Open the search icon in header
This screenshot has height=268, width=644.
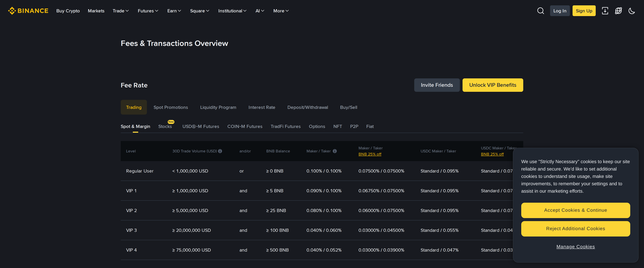541,11
